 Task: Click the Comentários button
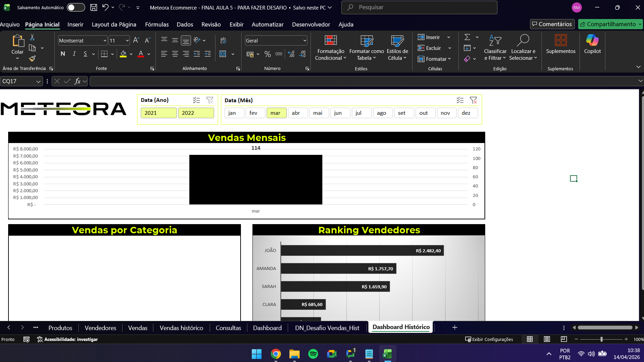coord(552,24)
